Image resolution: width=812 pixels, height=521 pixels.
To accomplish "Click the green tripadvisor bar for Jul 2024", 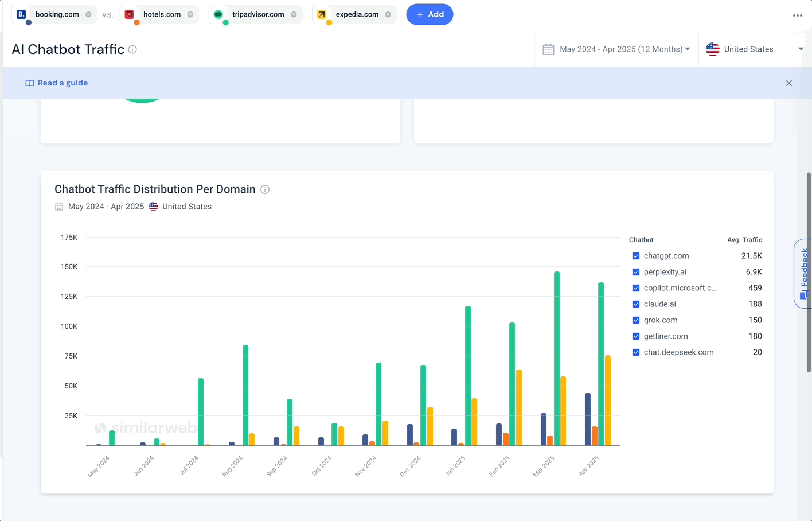I will [201, 412].
